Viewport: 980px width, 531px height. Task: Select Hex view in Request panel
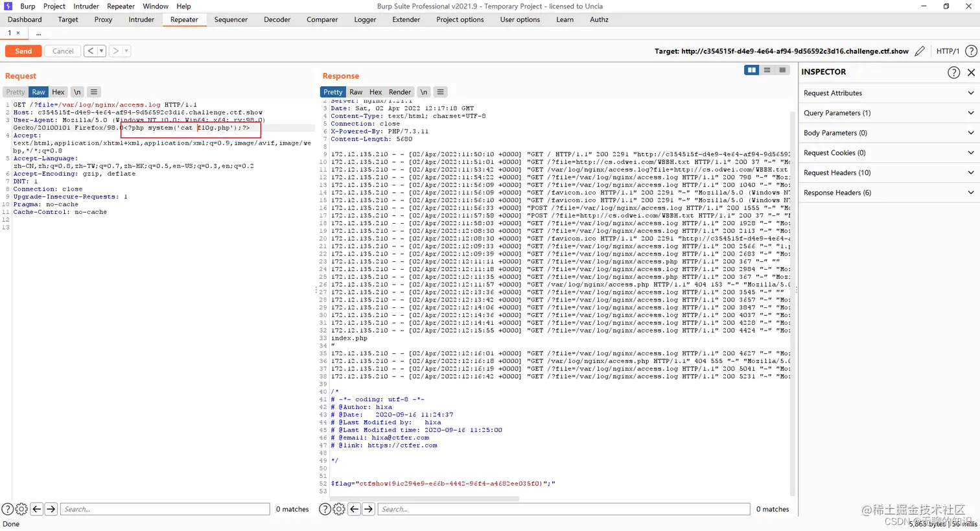pos(58,92)
